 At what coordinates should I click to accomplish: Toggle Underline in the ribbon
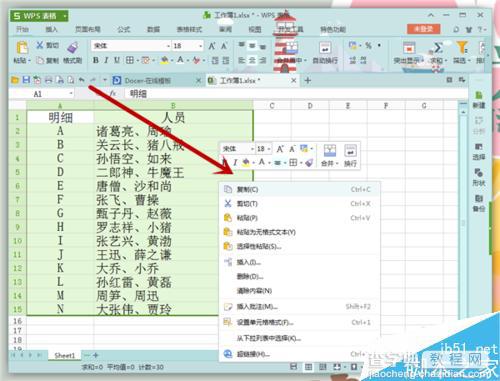pos(117,60)
